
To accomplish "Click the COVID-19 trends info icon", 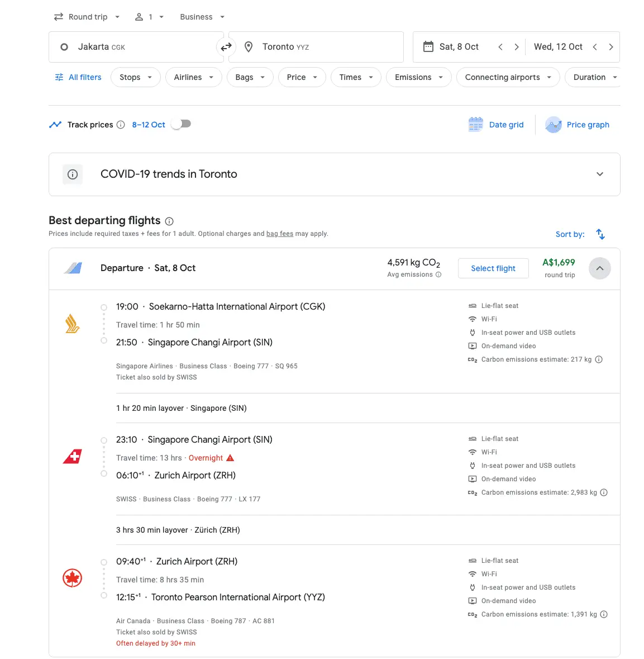I will click(73, 174).
